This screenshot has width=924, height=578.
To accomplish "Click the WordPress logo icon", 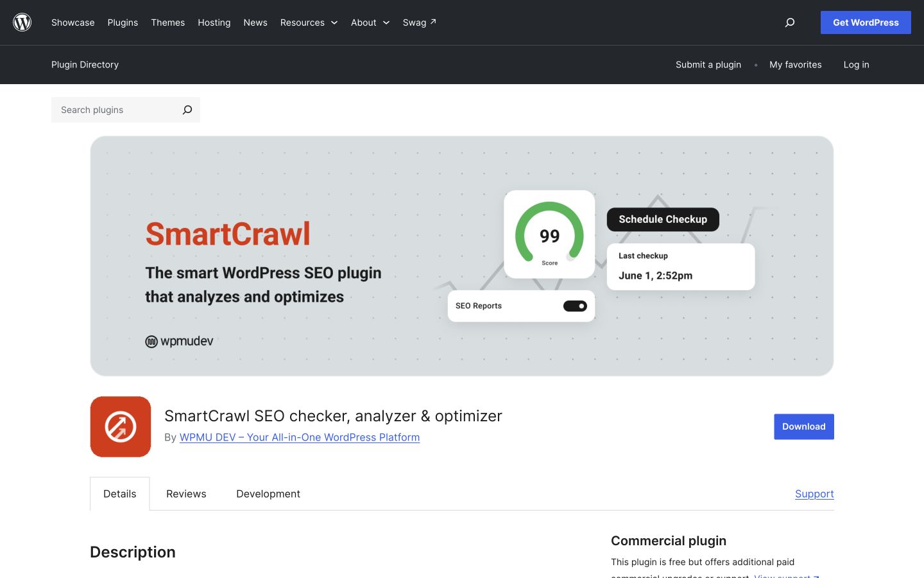I will 22,22.
